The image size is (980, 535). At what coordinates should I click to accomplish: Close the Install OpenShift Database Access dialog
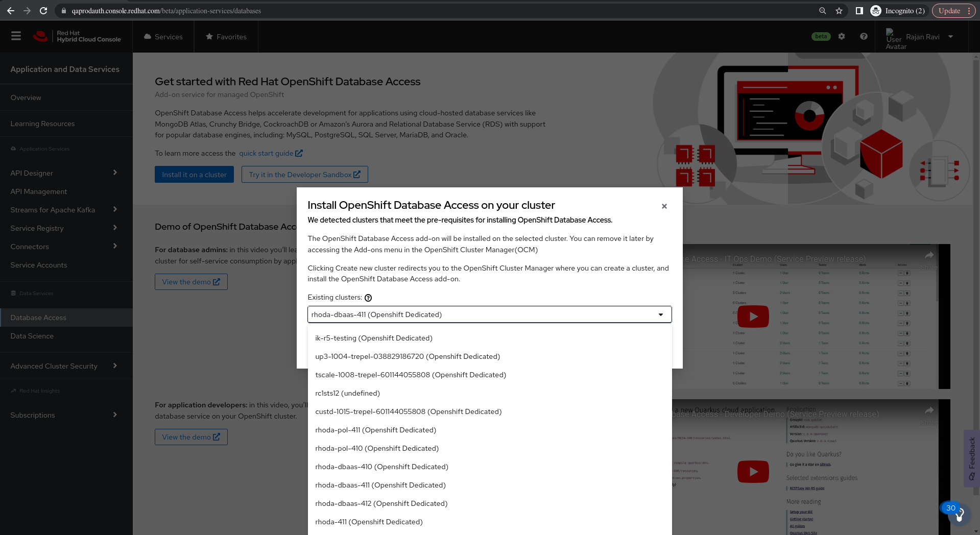(664, 206)
